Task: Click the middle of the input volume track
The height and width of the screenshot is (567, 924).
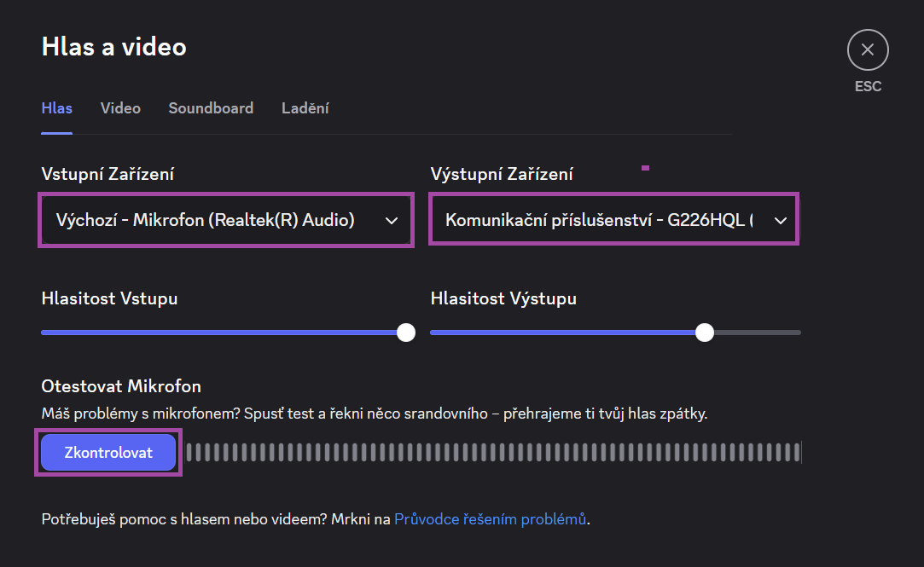Action: coord(224,333)
